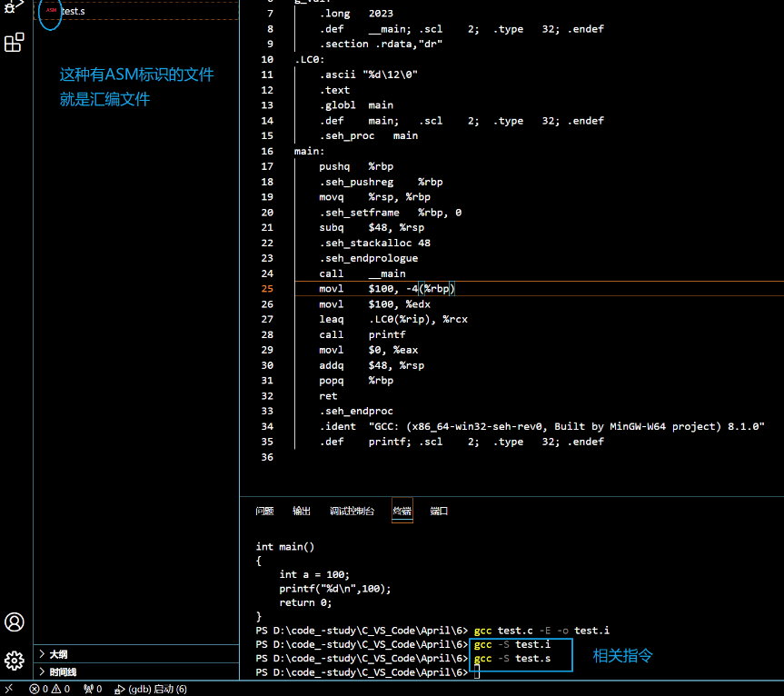Click 'movl $100, %edx' instruction
This screenshot has height=696, width=784.
point(374,304)
